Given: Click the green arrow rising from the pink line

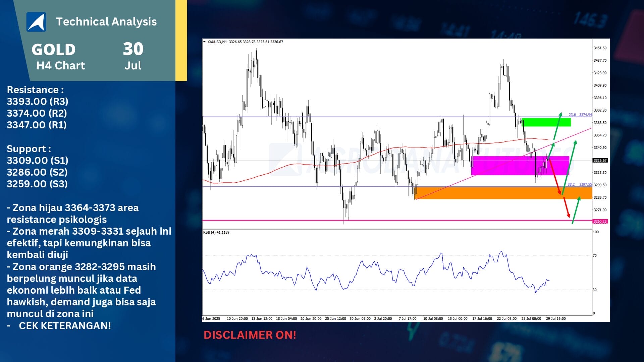Looking at the screenshot, I should [576, 210].
